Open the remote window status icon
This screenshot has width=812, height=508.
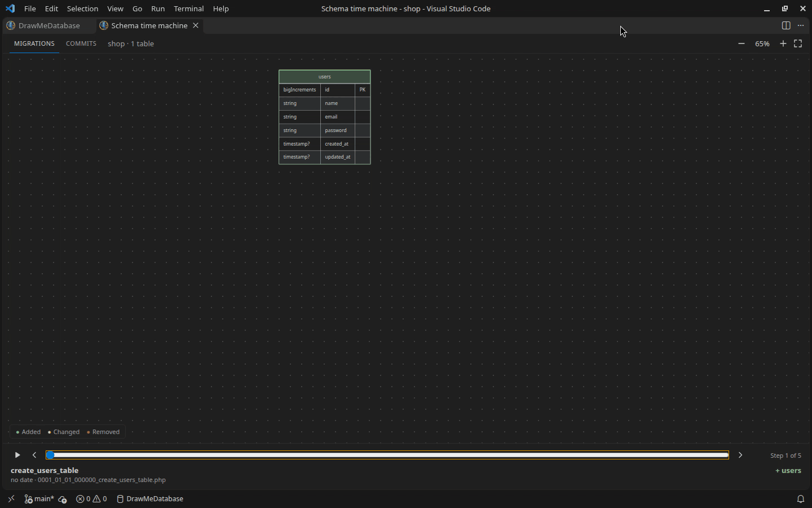point(11,499)
